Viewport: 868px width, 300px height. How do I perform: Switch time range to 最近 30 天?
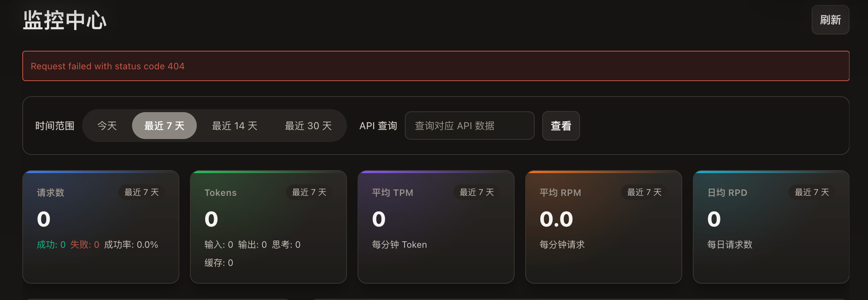click(308, 126)
